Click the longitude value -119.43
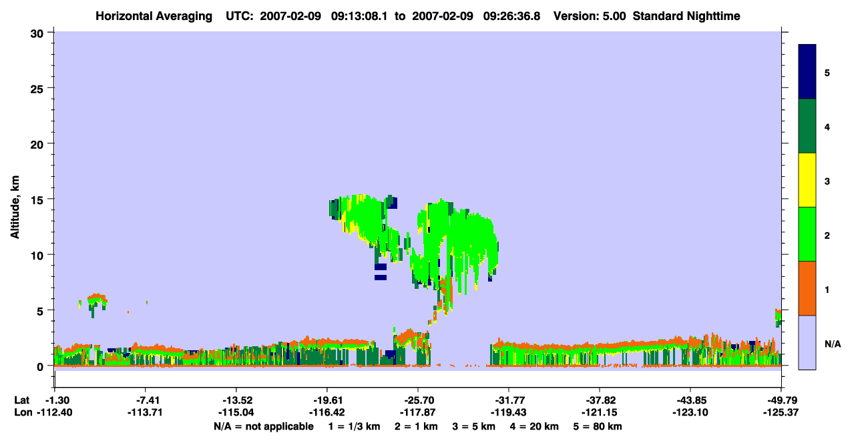Viewport: 868px width, 445px height. coord(508,412)
